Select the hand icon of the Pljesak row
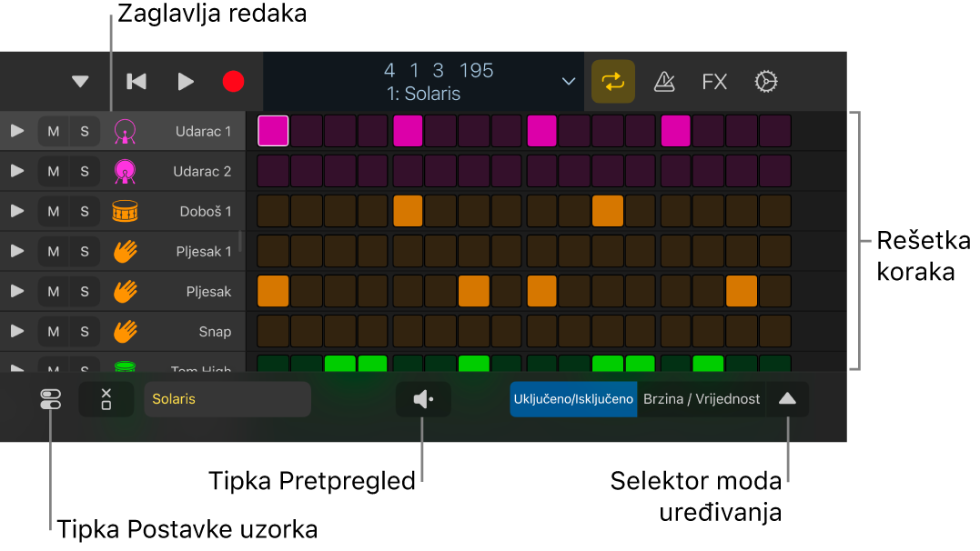This screenshot has width=980, height=551. pyautogui.click(x=125, y=291)
